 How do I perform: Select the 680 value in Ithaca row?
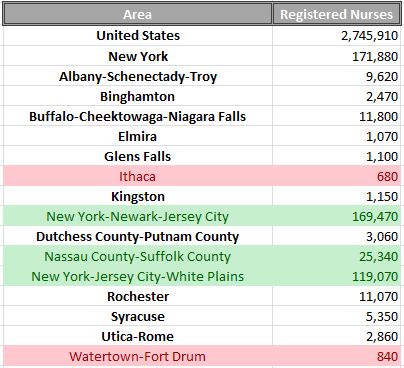tap(336, 176)
